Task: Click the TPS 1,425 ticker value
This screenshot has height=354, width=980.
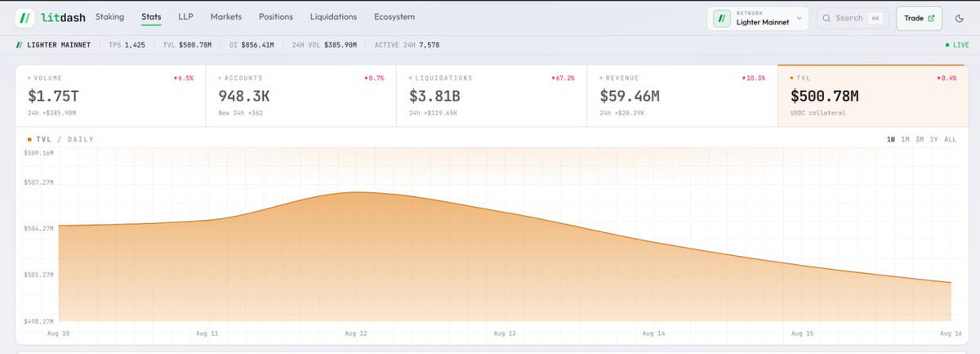Action: coord(127,45)
